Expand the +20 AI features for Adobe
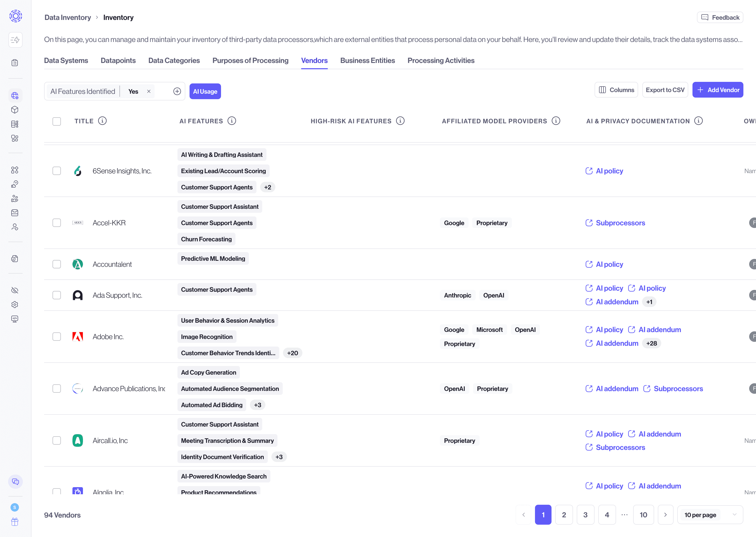 click(292, 353)
